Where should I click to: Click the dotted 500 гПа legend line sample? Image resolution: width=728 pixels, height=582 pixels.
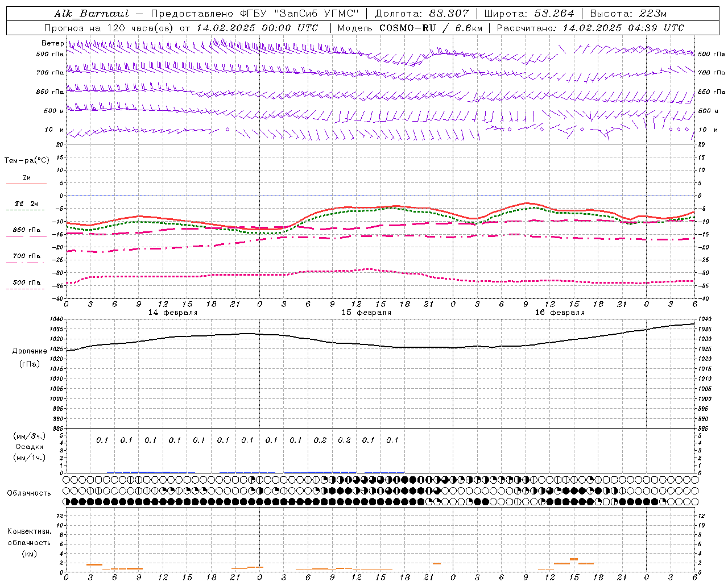tap(26, 289)
